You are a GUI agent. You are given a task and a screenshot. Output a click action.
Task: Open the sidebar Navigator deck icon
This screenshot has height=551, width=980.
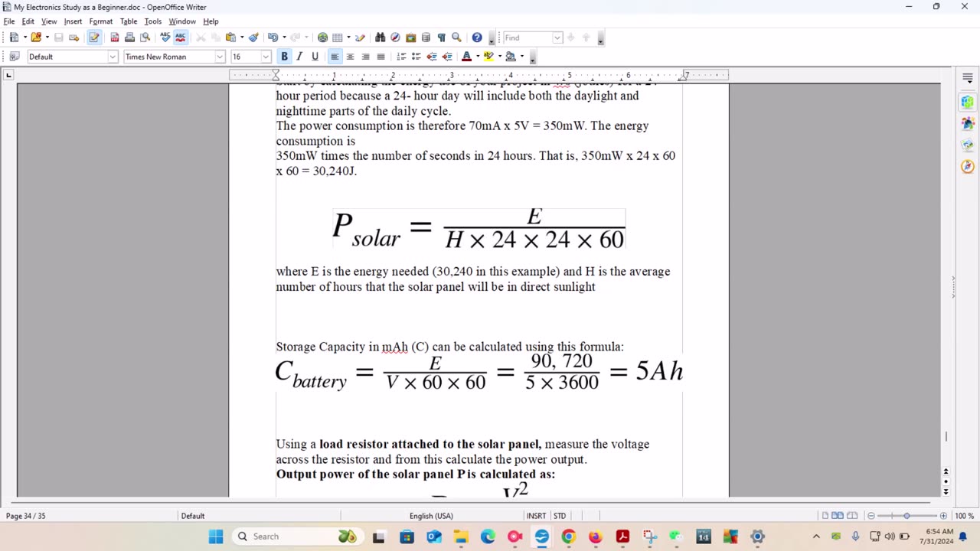tap(968, 166)
